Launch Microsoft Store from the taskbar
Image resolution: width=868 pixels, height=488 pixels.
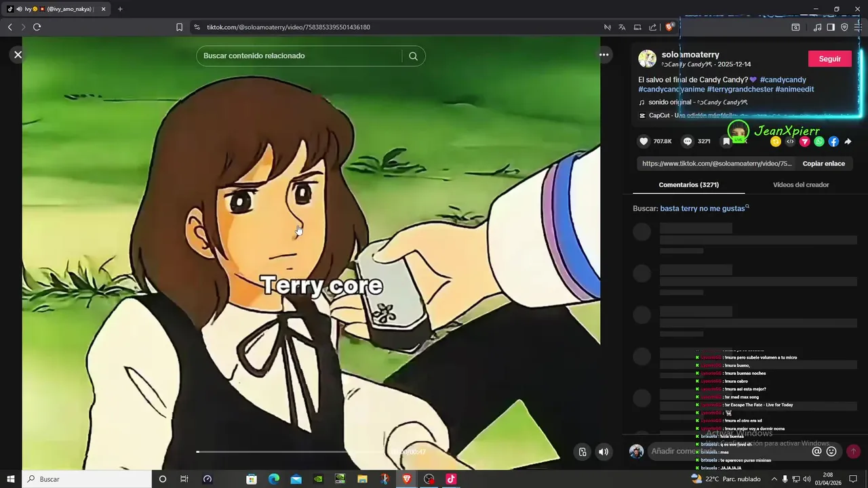click(252, 479)
